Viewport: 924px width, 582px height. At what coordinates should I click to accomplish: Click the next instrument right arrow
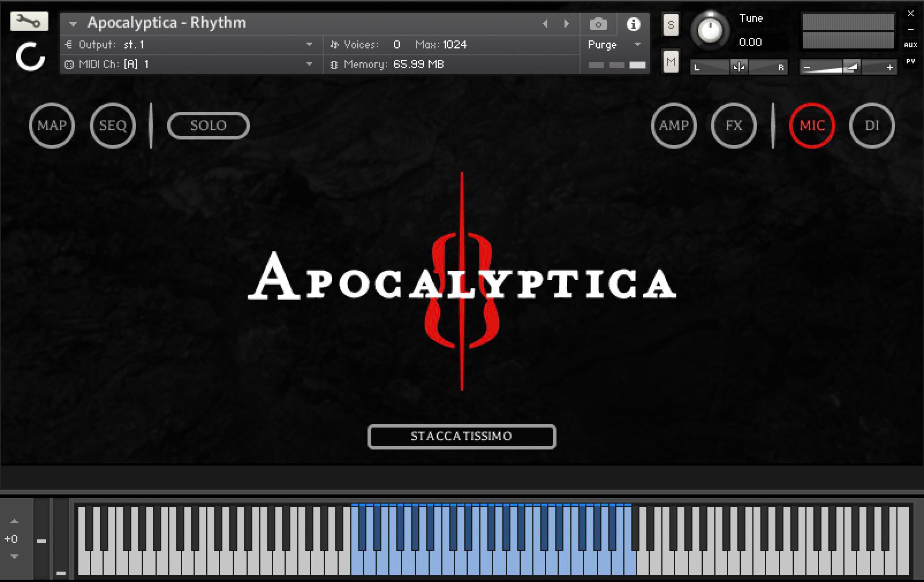point(566,24)
